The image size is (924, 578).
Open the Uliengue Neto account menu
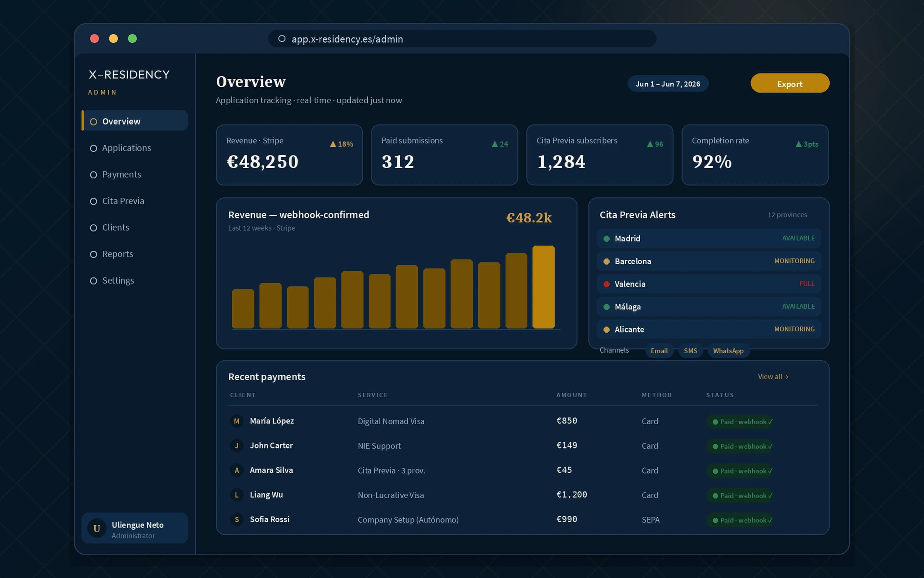[x=134, y=528]
